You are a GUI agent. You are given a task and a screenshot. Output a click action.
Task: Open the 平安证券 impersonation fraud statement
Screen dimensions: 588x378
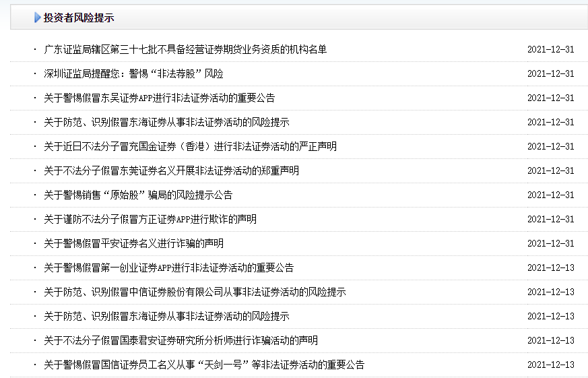(x=133, y=243)
